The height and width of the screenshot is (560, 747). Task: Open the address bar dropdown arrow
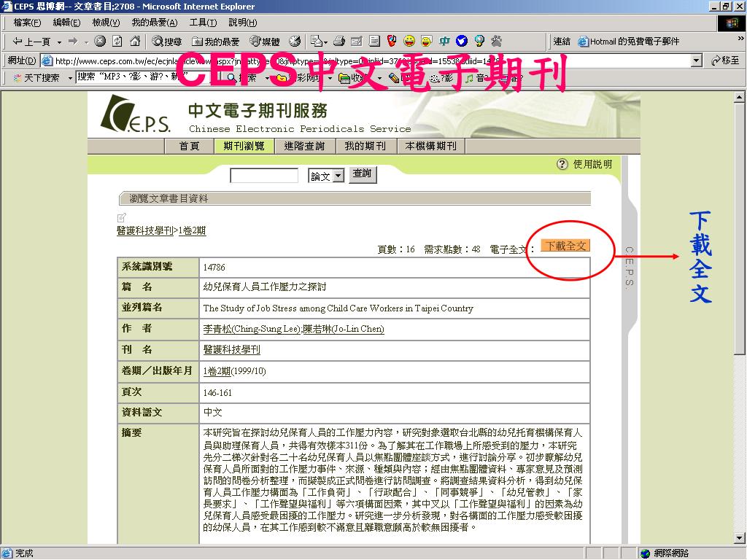click(697, 61)
